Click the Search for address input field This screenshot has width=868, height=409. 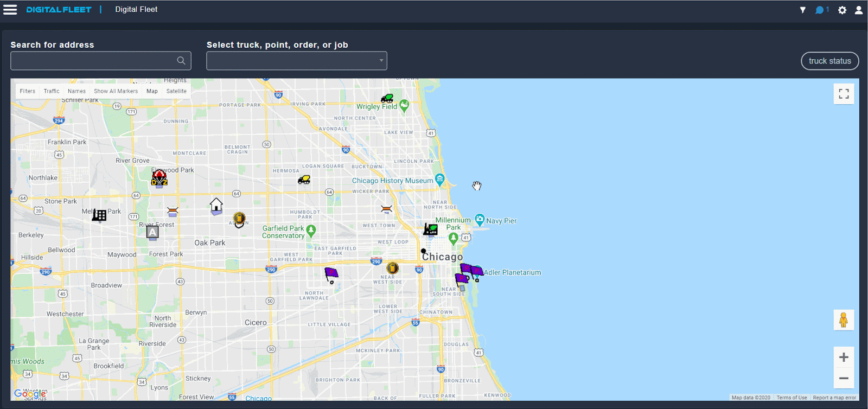click(93, 61)
